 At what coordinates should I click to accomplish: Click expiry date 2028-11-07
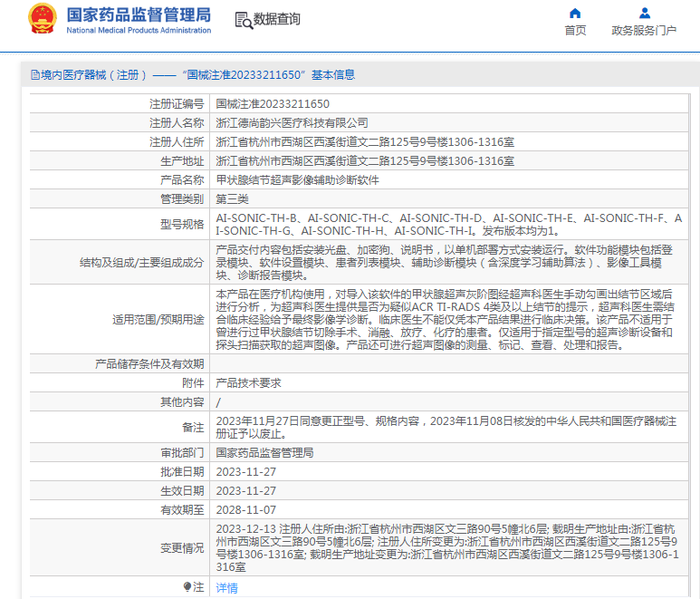click(x=246, y=509)
